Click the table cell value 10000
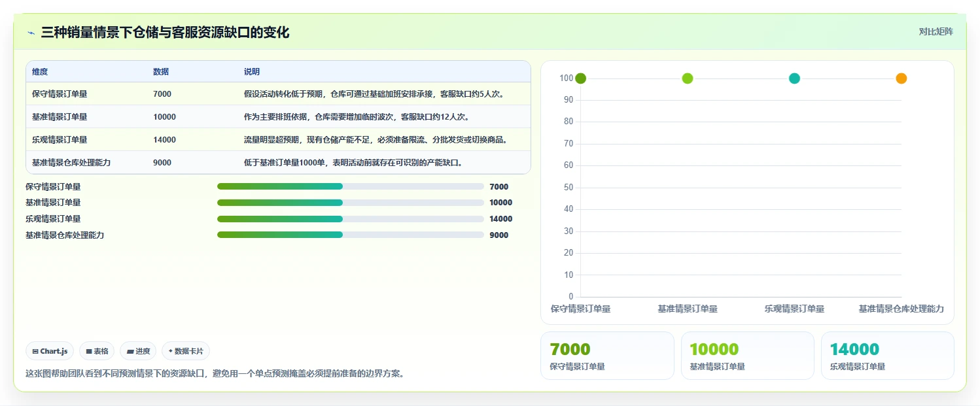Viewport: 980px width, 406px height. tap(164, 117)
